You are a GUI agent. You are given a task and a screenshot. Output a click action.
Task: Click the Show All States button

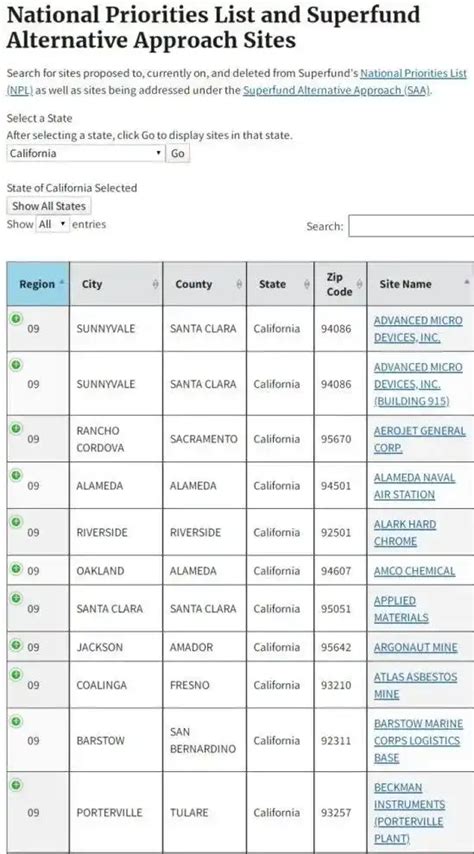(x=49, y=206)
